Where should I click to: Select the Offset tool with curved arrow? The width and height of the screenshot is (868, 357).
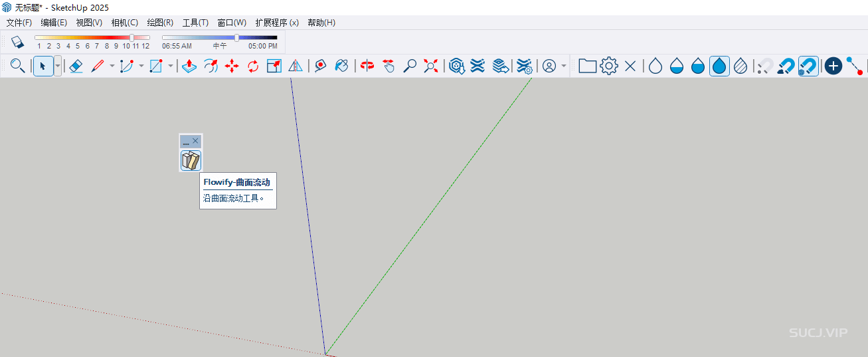click(x=211, y=66)
